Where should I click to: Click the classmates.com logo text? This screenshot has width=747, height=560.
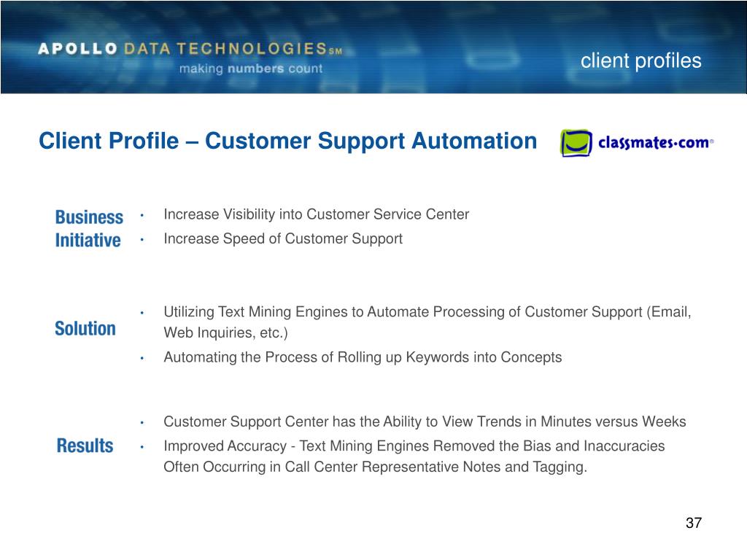pyautogui.click(x=656, y=142)
